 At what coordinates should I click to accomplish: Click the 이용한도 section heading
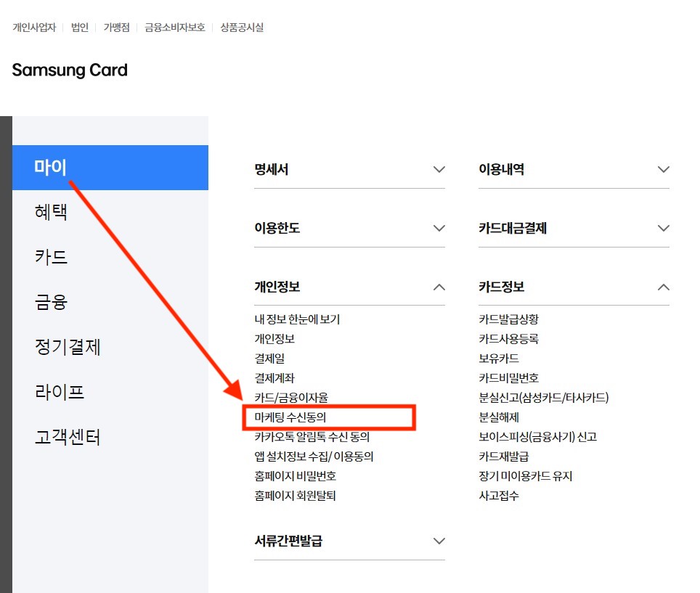click(x=277, y=228)
